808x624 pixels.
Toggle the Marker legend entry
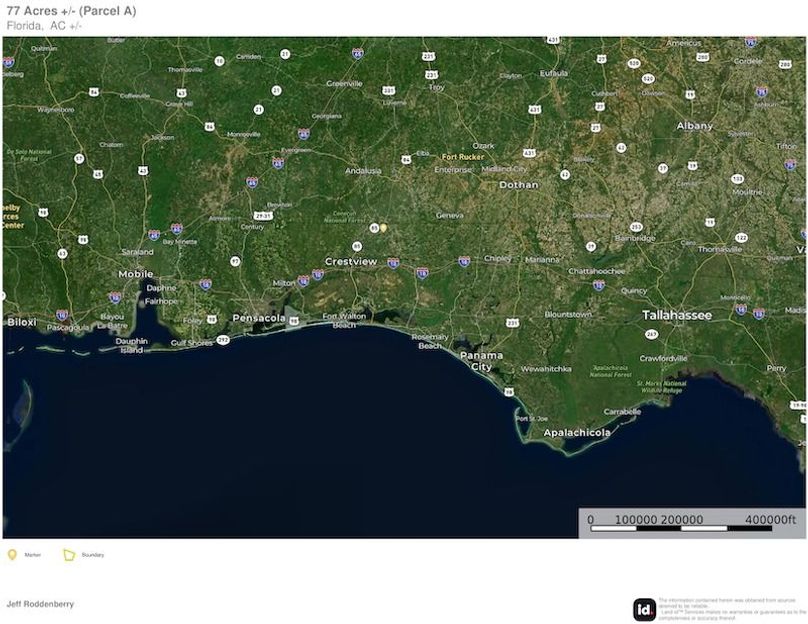click(x=31, y=554)
